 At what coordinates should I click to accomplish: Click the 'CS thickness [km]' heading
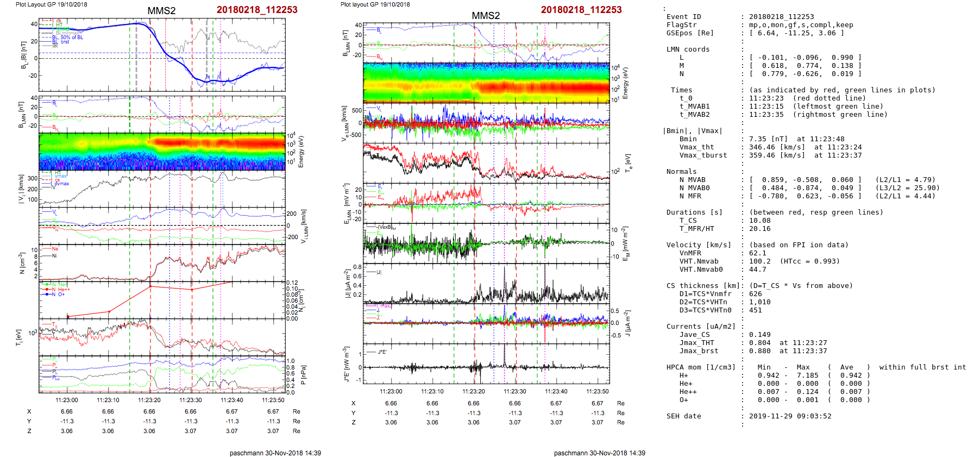click(x=703, y=286)
